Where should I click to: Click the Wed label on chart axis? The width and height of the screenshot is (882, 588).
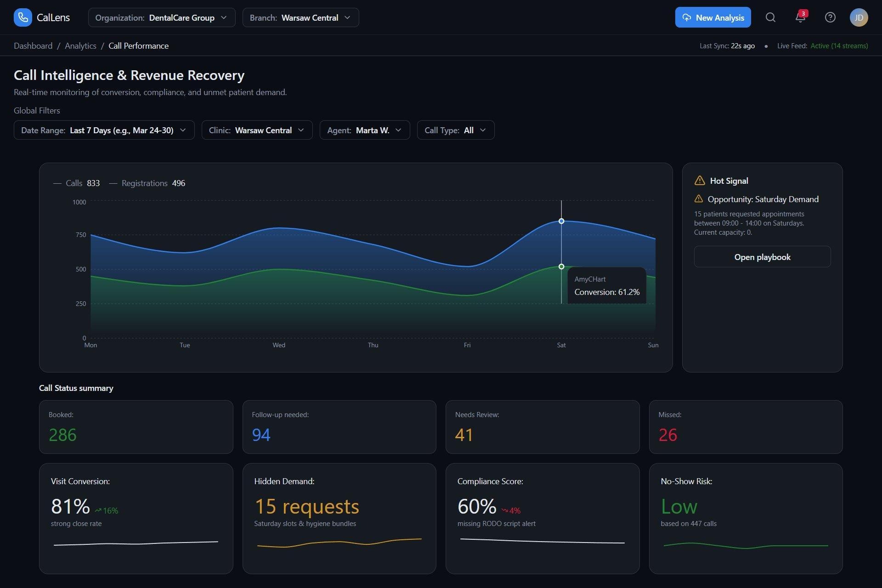[x=279, y=345]
